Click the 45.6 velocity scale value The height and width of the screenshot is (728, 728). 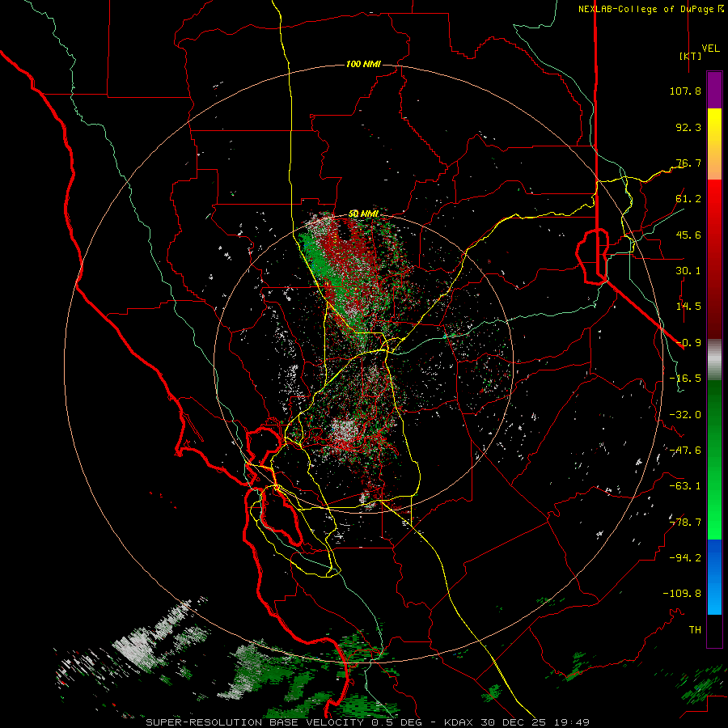(688, 235)
